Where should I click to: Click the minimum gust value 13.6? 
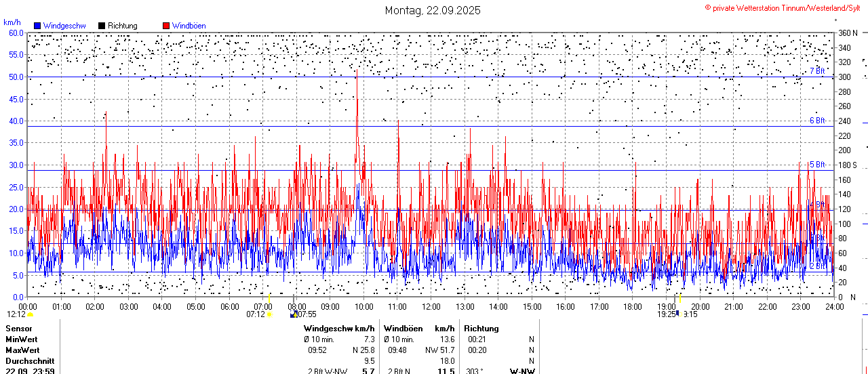(x=447, y=339)
